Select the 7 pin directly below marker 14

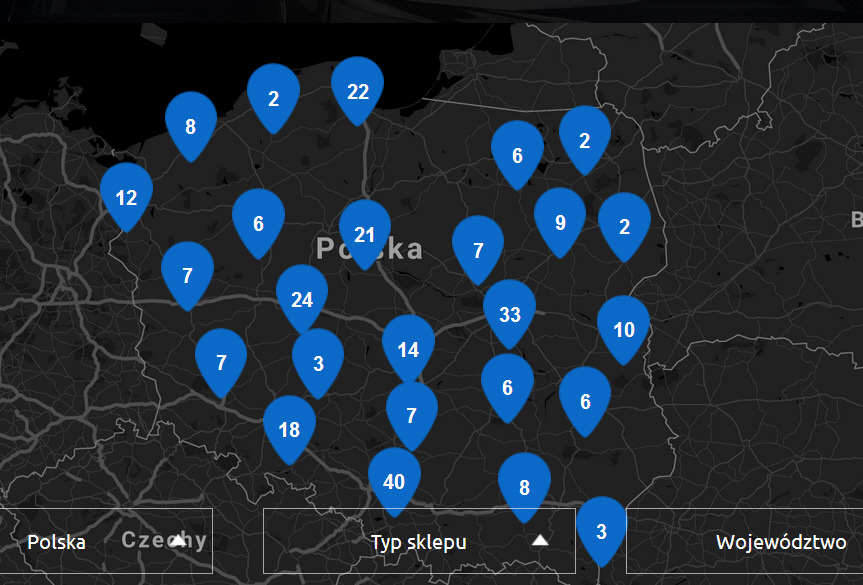[x=412, y=415]
